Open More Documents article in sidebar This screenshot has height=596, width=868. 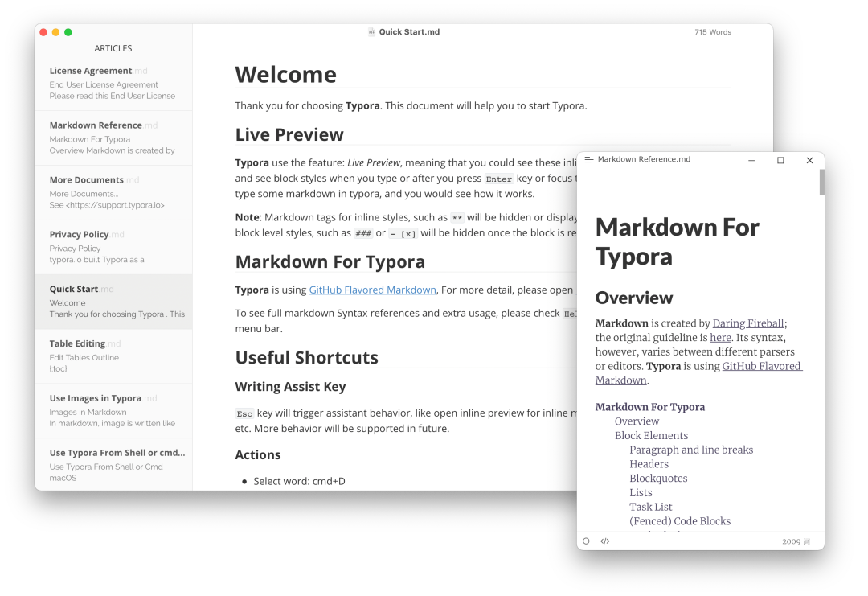pos(113,192)
